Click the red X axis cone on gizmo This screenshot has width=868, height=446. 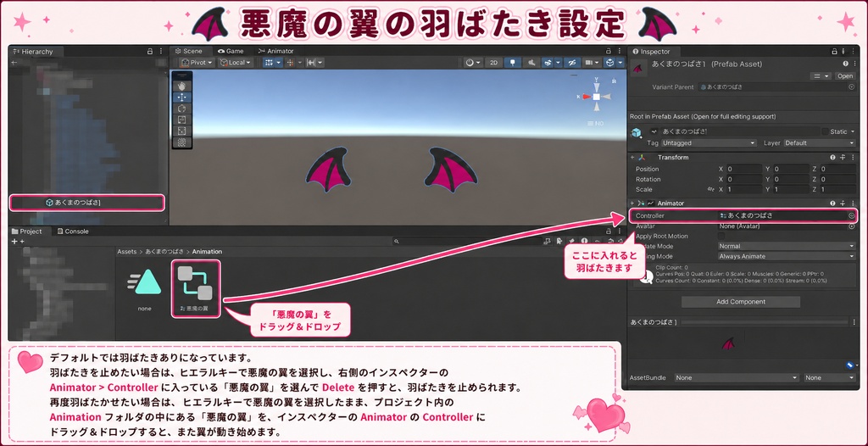585,97
